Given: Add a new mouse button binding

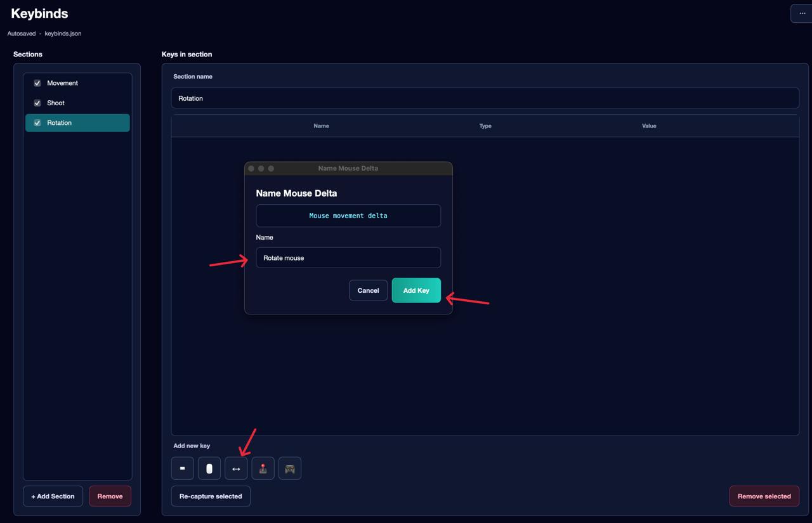Looking at the screenshot, I should point(209,468).
